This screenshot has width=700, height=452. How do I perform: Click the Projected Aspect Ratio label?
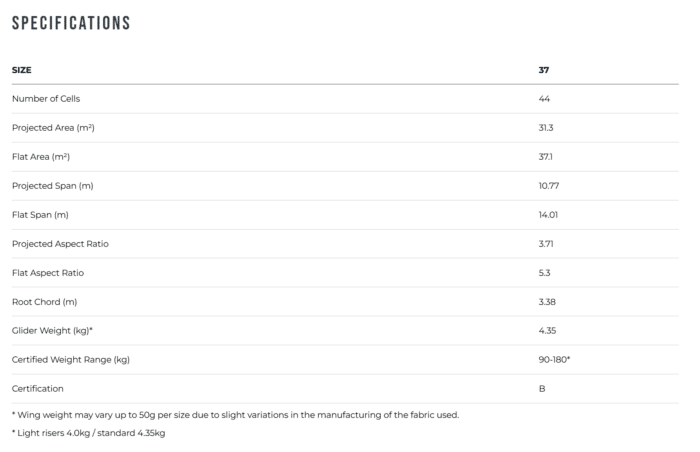tap(58, 244)
